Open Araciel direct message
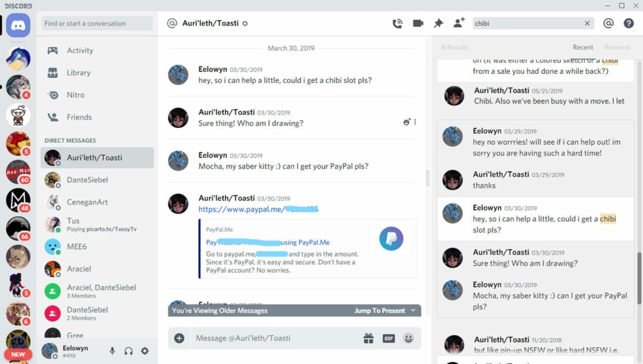 [x=97, y=269]
